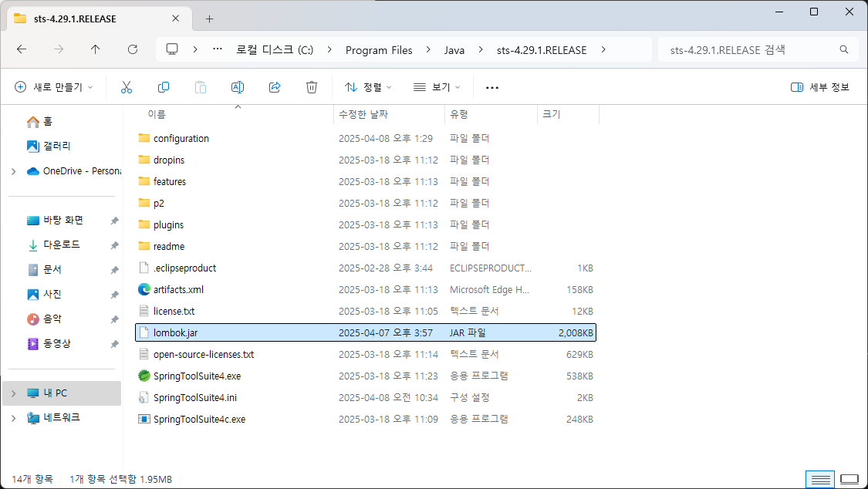Click the Cut scissors icon

pyautogui.click(x=127, y=87)
